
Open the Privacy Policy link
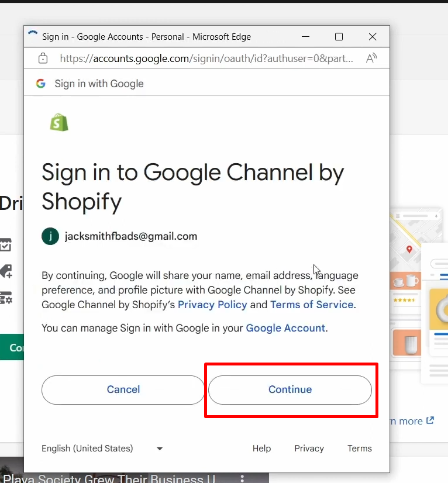tap(212, 305)
